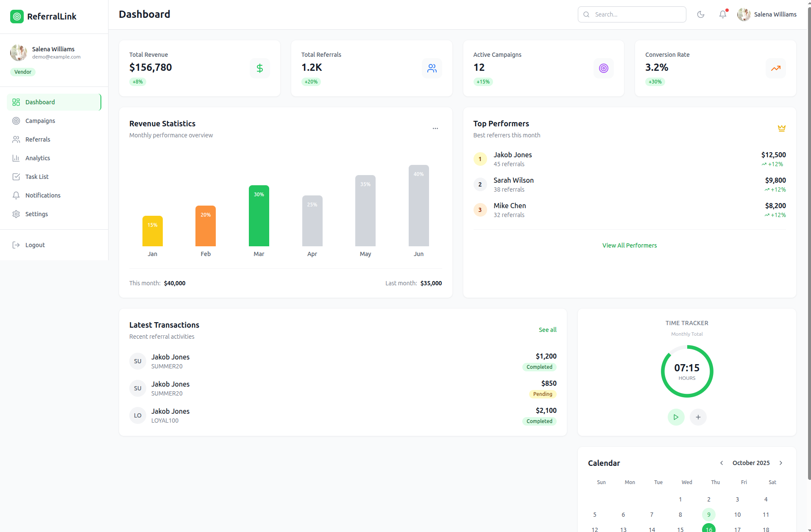Toggle dark mode with the moon icon
The image size is (811, 532).
pos(701,14)
